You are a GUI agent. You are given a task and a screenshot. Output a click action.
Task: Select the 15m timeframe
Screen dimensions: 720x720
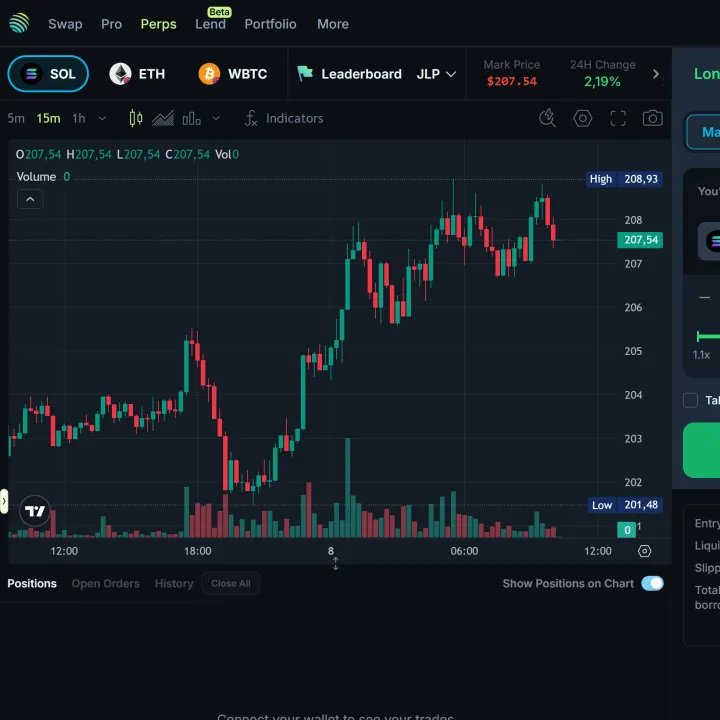coord(48,118)
